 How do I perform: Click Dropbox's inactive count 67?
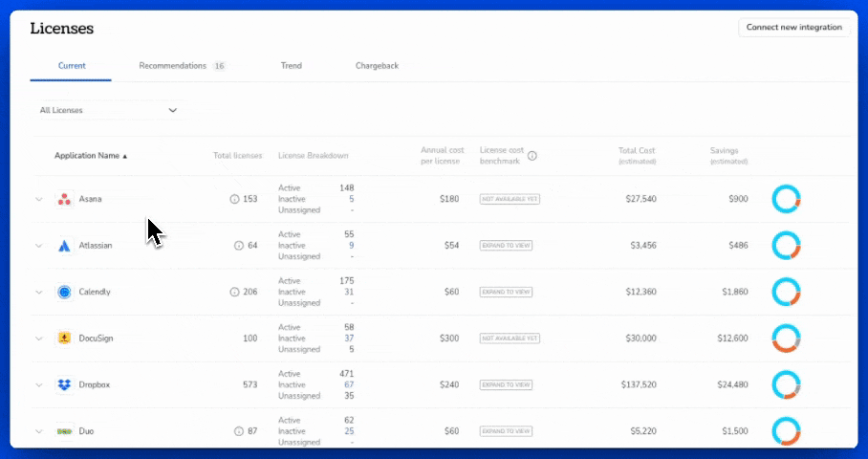349,384
